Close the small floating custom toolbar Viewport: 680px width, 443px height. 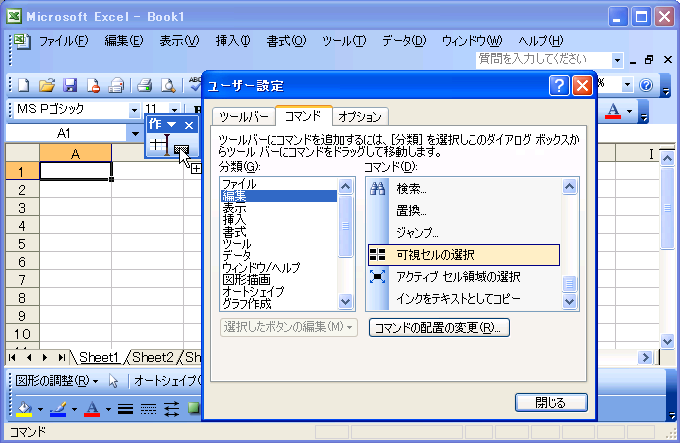point(189,125)
